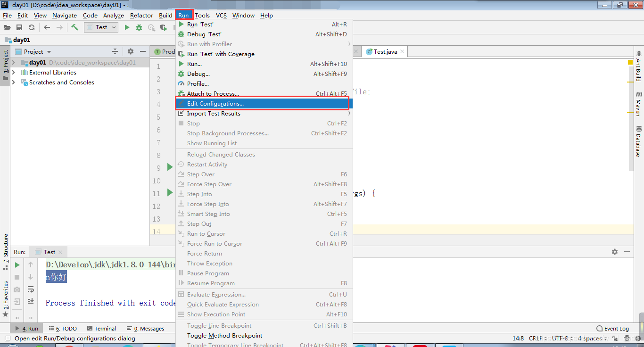
Task: Click the Forward navigation arrow icon
Action: [x=59, y=27]
